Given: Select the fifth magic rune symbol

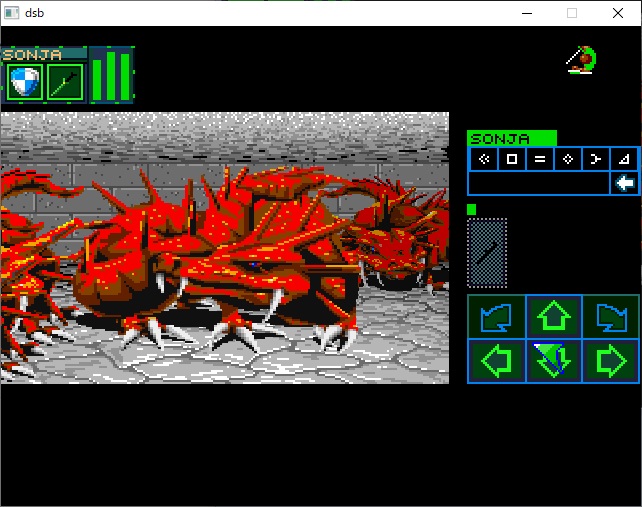Looking at the screenshot, I should (595, 159).
